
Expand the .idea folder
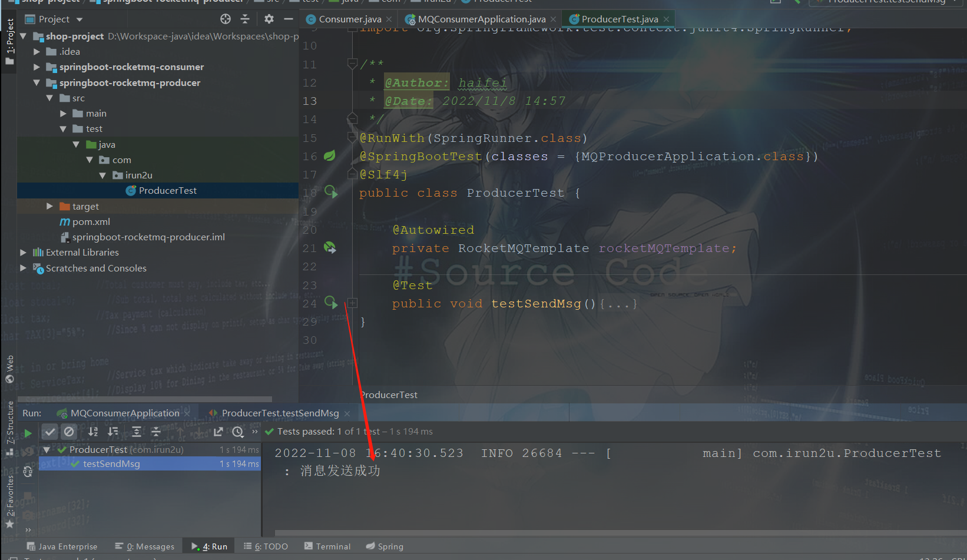pyautogui.click(x=37, y=52)
